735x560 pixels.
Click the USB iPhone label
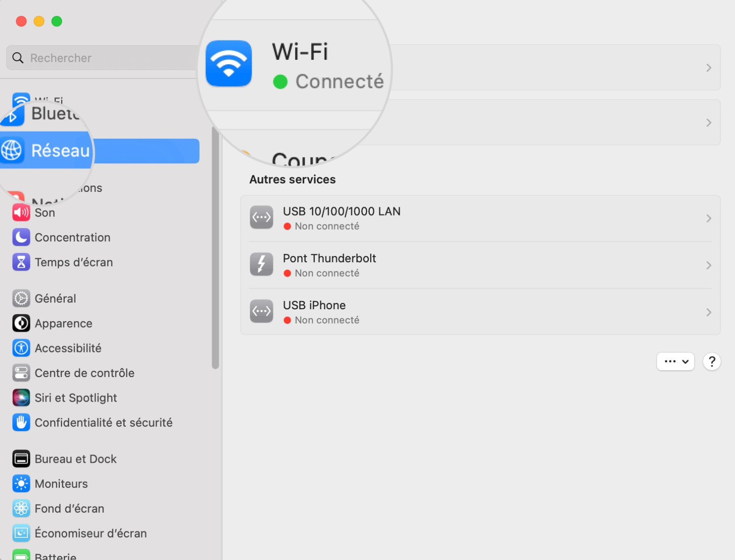point(314,305)
